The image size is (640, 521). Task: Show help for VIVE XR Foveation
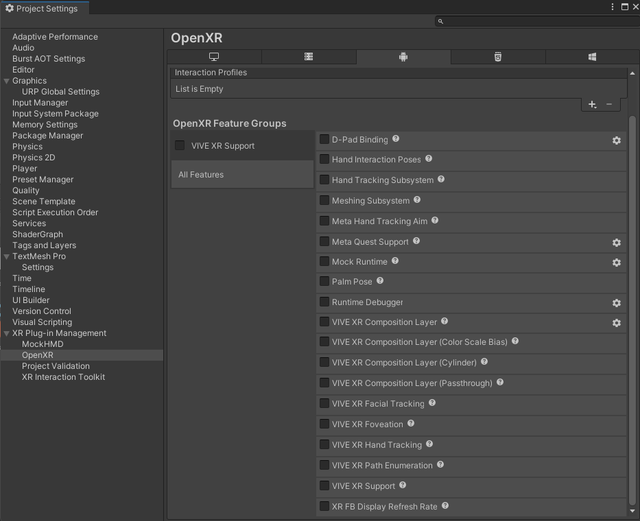pos(411,423)
